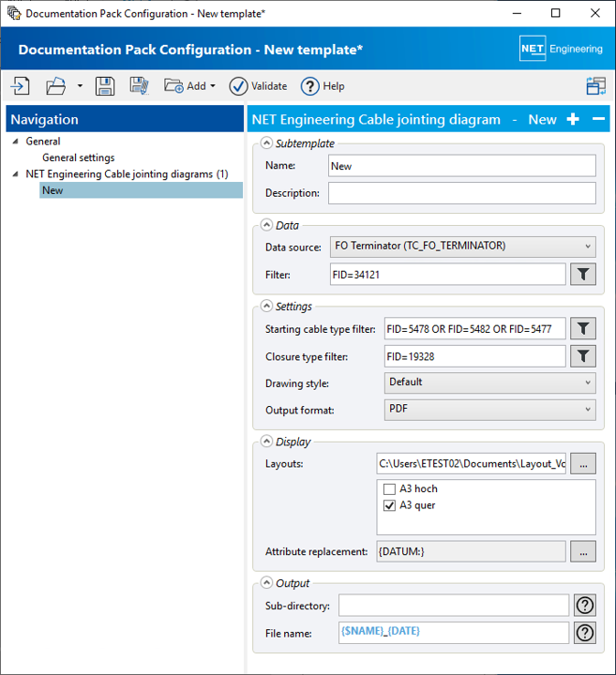Browse for Layouts file with ellipsis button

(x=583, y=464)
